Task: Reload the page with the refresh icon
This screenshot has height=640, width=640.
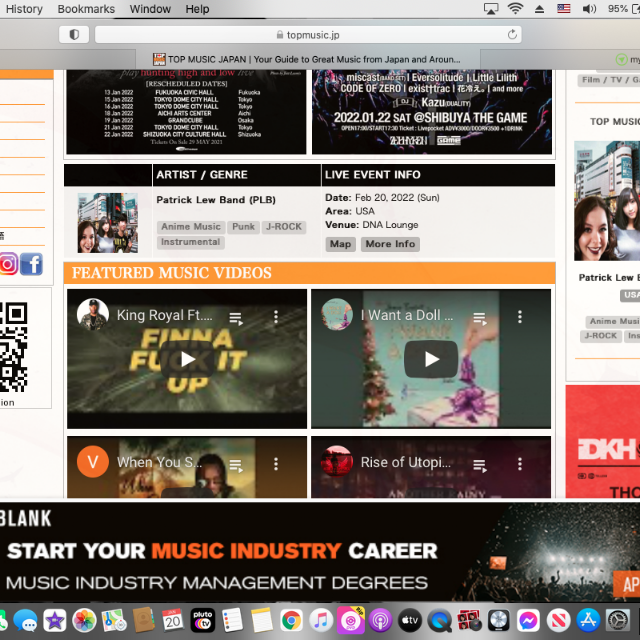Action: [x=513, y=35]
